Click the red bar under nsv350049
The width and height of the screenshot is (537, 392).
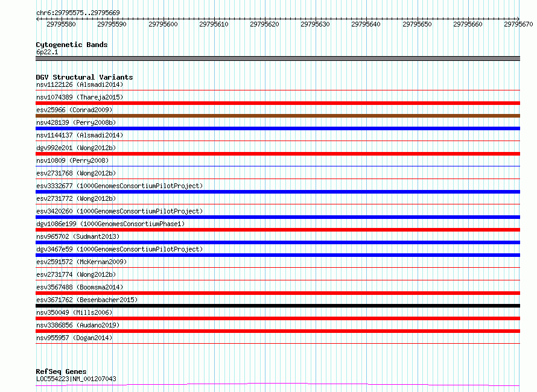(x=278, y=318)
